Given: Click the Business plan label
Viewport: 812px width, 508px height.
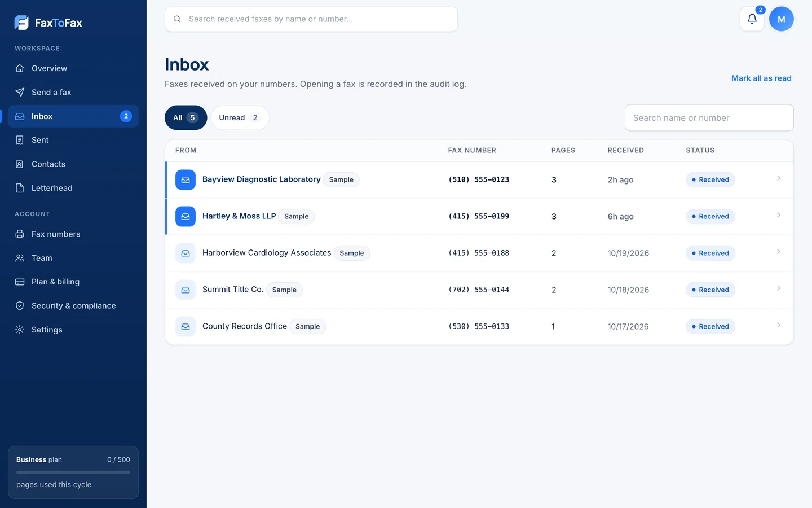Looking at the screenshot, I should point(39,460).
